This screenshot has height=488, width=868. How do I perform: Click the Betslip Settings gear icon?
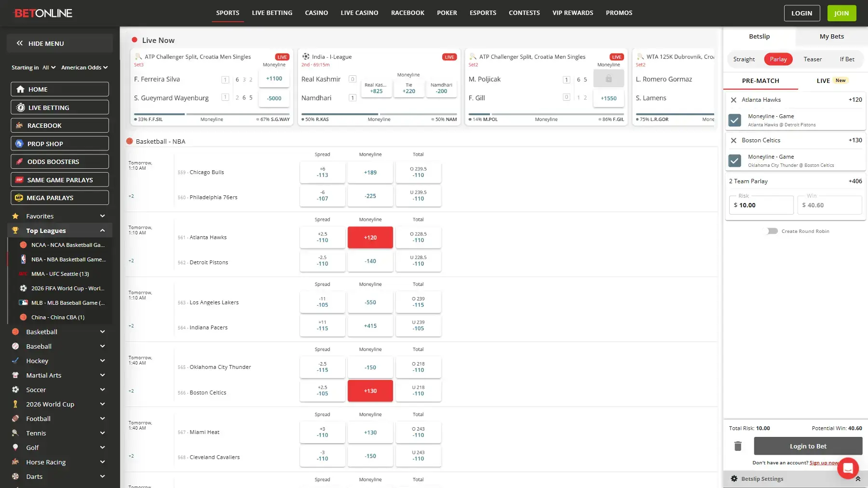pos(734,479)
